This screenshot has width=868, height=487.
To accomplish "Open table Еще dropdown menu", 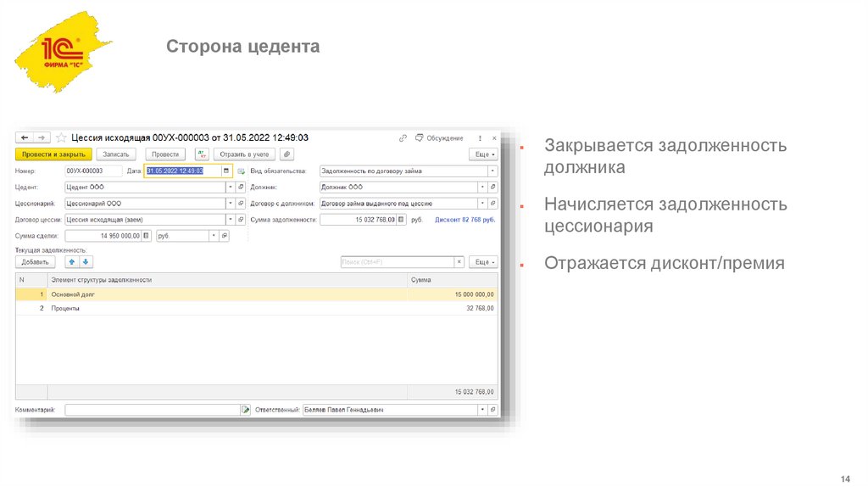I will coord(483,262).
